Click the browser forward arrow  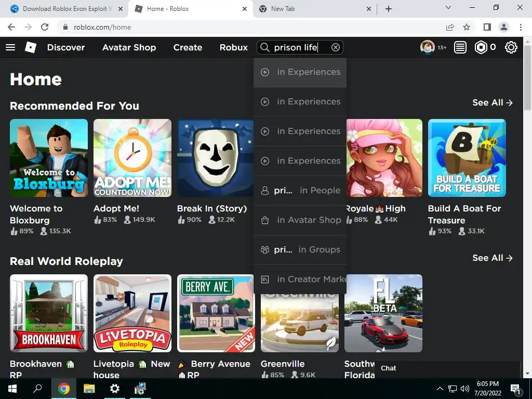[x=28, y=27]
